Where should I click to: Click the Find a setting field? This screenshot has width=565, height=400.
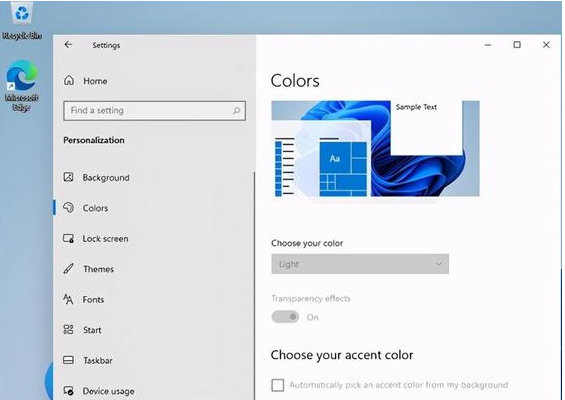pos(154,110)
